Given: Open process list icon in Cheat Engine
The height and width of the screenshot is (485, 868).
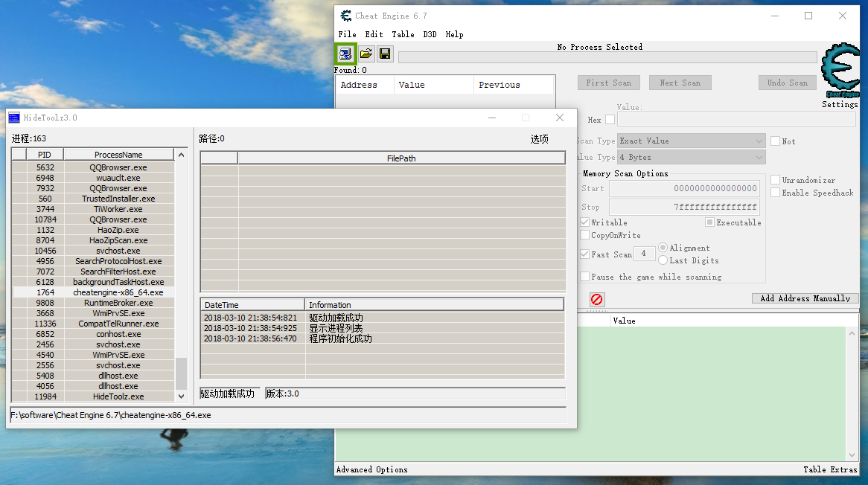Looking at the screenshot, I should [x=345, y=54].
